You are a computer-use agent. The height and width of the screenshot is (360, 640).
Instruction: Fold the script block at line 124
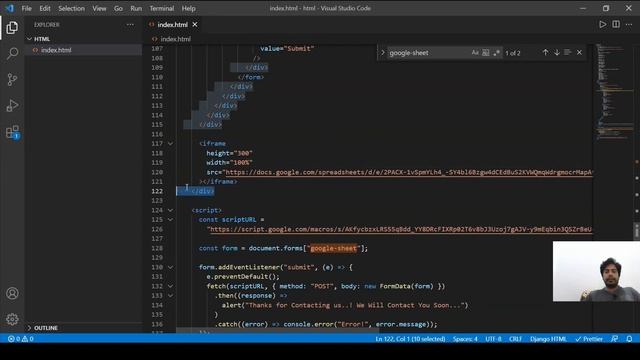tap(170, 210)
